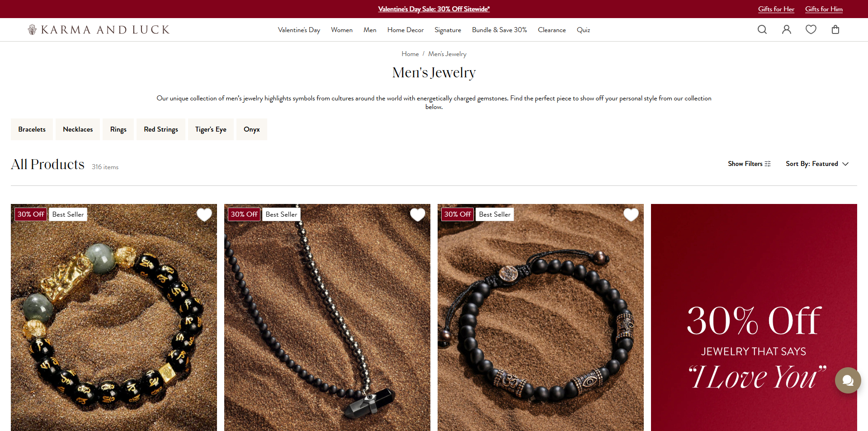Select the Tiger's Eye category chip

(211, 129)
